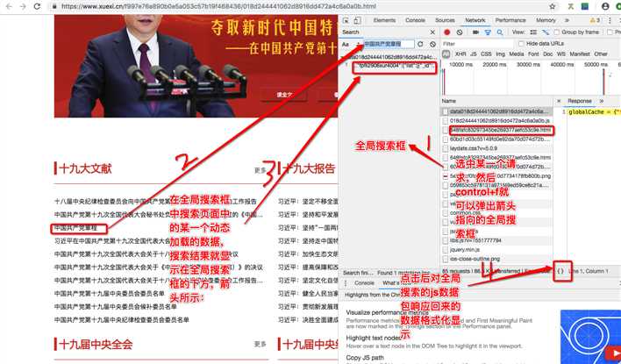This screenshot has height=364, width=621.
Task: Click the red record network log button
Action: [447, 32]
